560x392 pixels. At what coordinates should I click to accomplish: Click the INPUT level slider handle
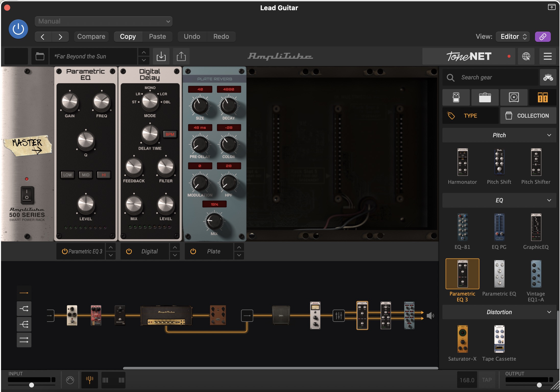31,385
